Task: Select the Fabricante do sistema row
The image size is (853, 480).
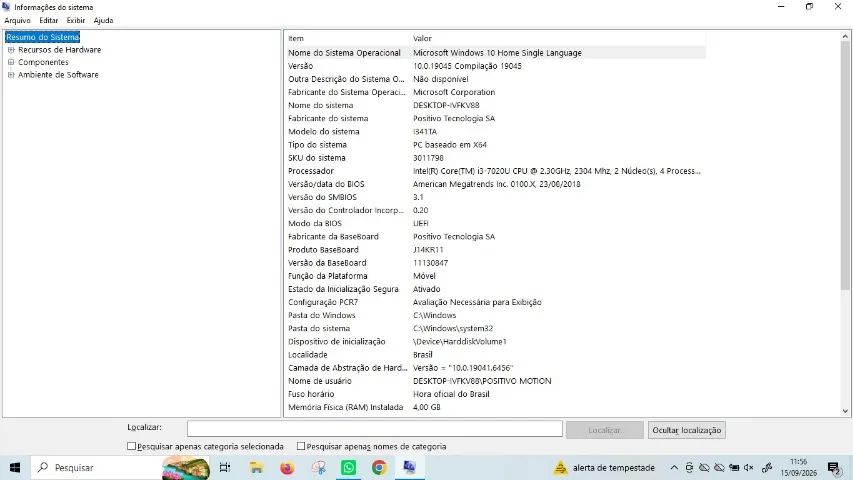Action: (495, 118)
